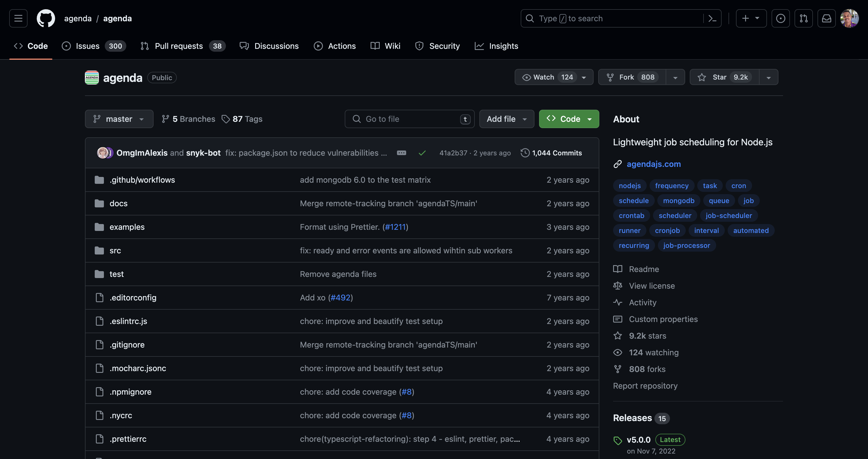Open the hamburger navigation menu
Viewport: 868px width, 459px height.
(18, 18)
